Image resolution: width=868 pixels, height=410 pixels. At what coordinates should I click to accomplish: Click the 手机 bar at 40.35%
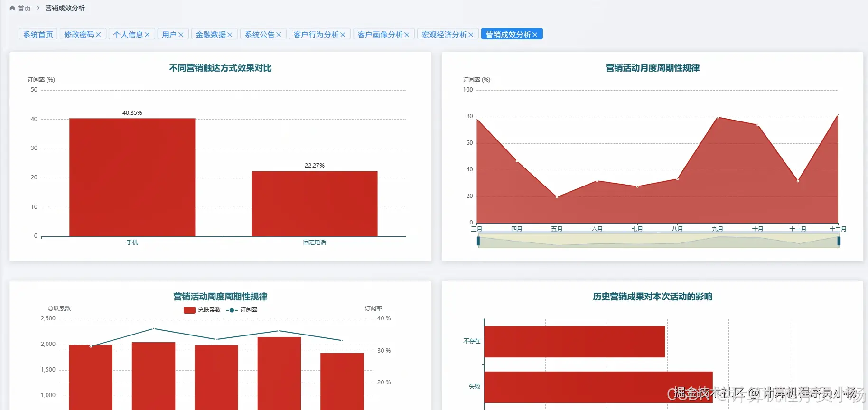[132, 177]
